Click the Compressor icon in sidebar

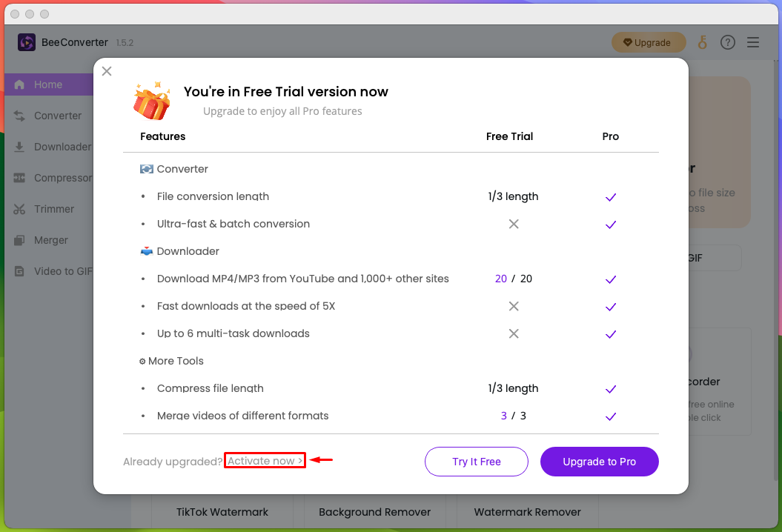point(19,178)
